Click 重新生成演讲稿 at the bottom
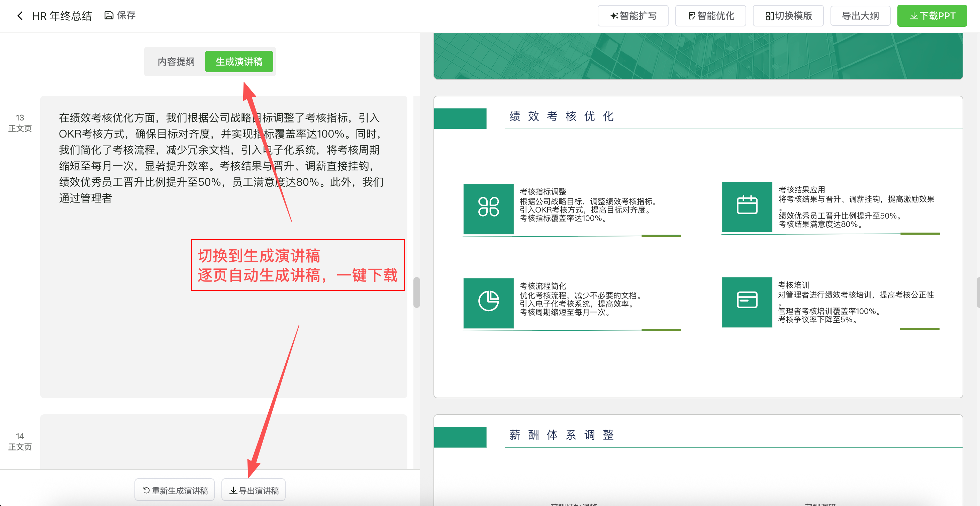The width and height of the screenshot is (980, 506). (175, 490)
